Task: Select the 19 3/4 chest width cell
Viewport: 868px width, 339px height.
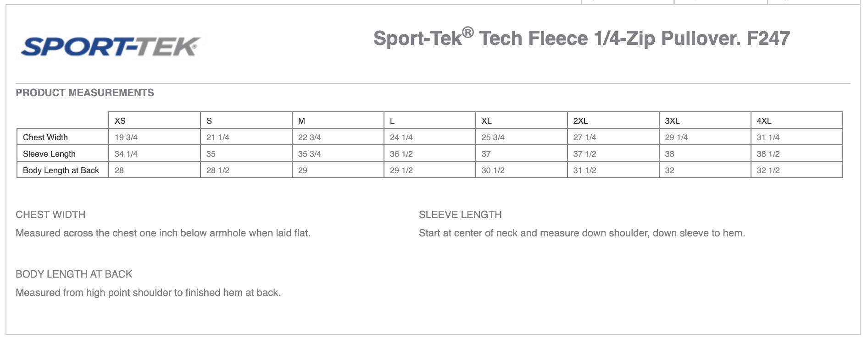Action: point(155,137)
